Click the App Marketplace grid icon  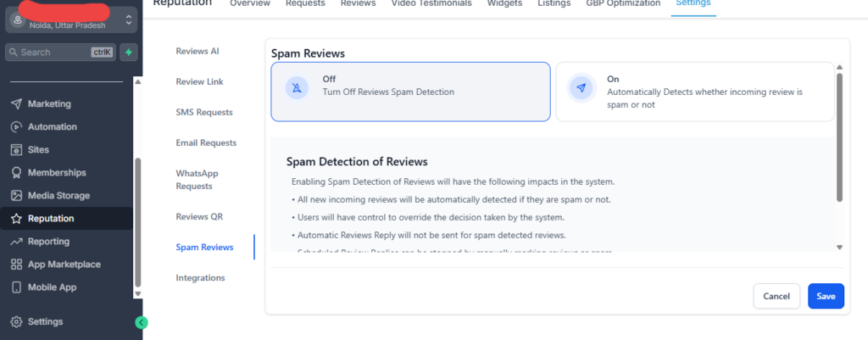click(x=17, y=265)
